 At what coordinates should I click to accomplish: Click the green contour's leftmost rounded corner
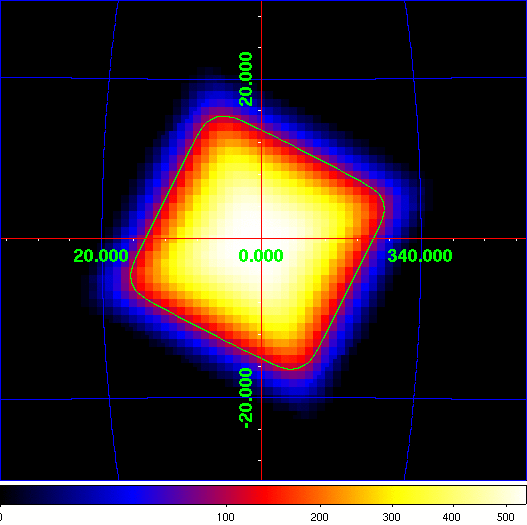[x=132, y=277]
